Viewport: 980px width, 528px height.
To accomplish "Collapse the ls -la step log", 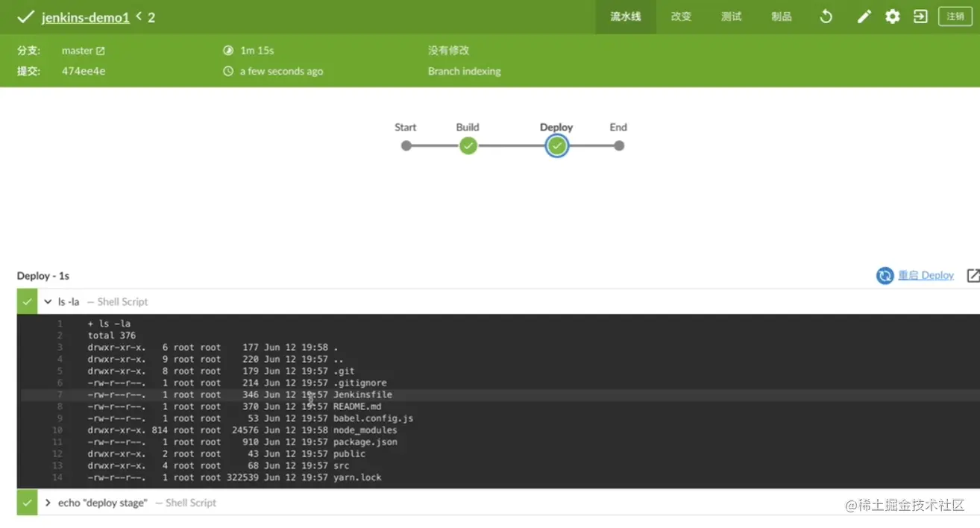I will 48,302.
